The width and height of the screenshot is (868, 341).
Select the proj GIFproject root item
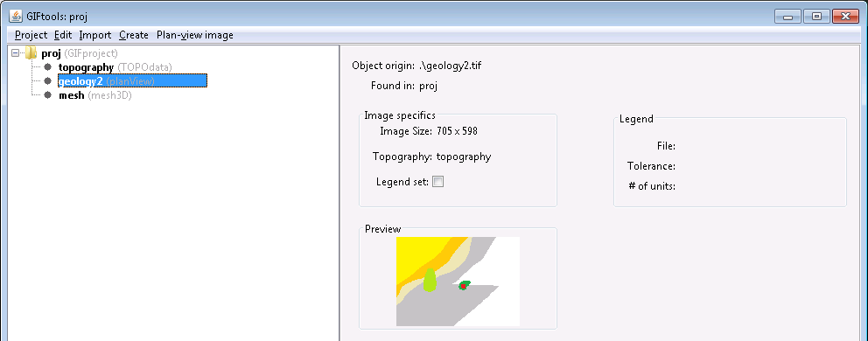[x=80, y=53]
